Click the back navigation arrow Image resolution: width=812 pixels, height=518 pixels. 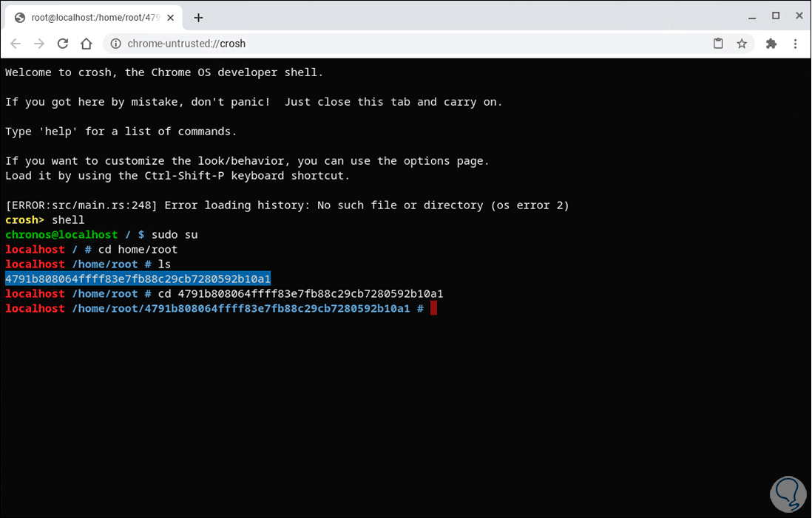[16, 44]
